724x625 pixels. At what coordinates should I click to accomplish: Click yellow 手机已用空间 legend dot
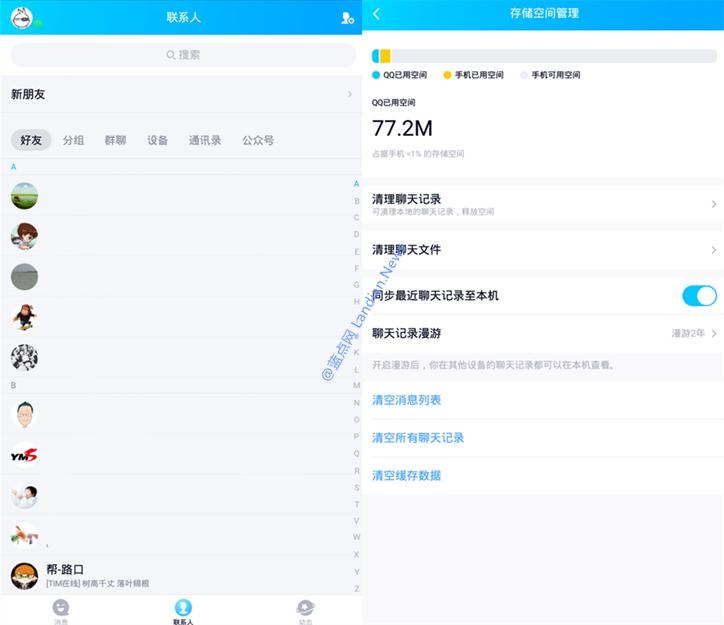pyautogui.click(x=447, y=75)
